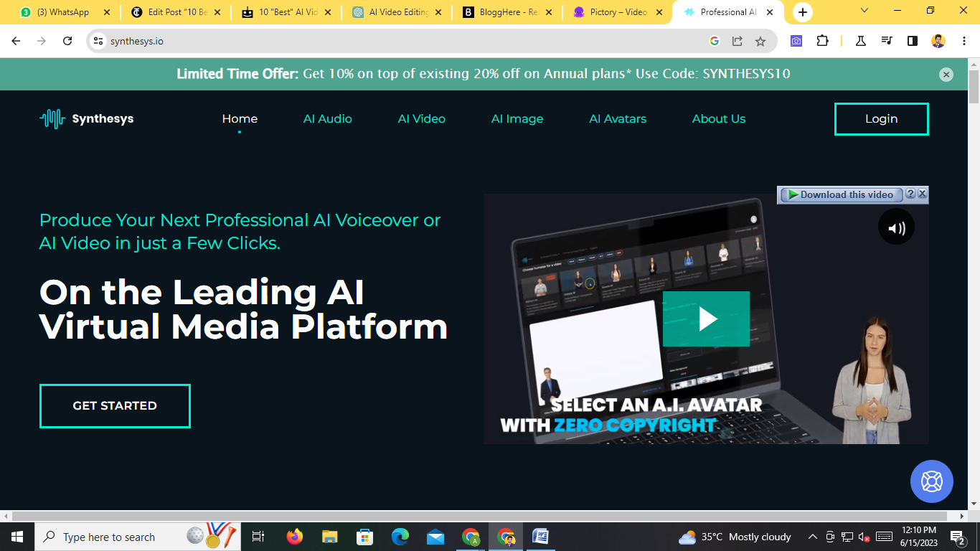Close the Pictory tab
The image size is (980, 551).
point(659,12)
